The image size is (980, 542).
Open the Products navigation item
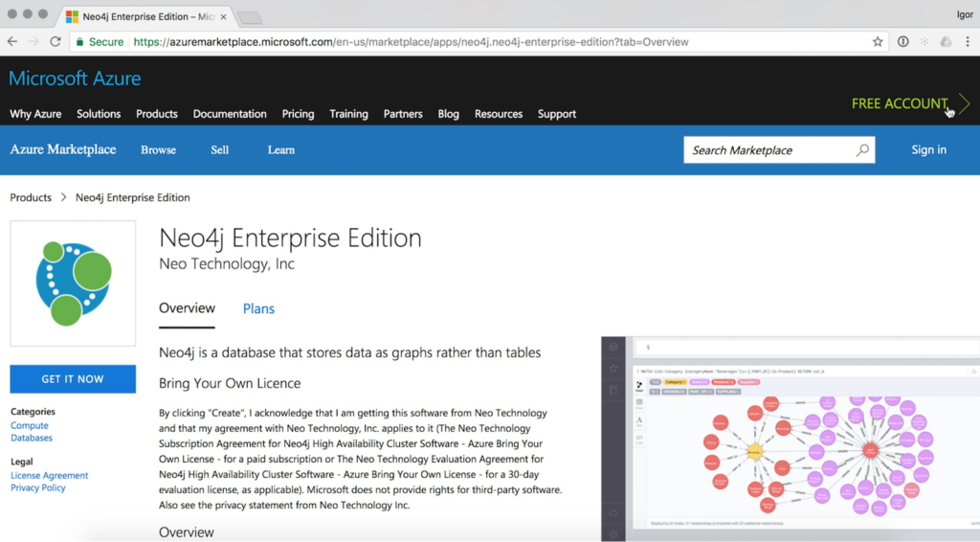pos(157,114)
